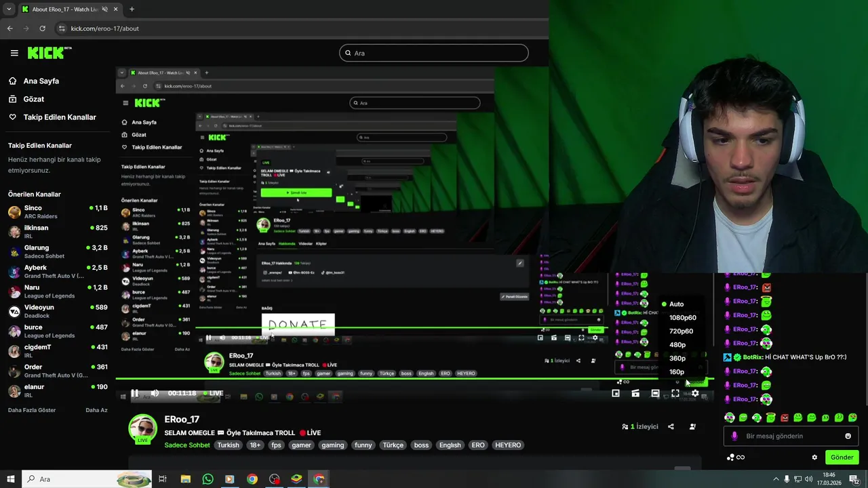Click the Turkish tag
This screenshot has width=868, height=488.
(x=228, y=445)
